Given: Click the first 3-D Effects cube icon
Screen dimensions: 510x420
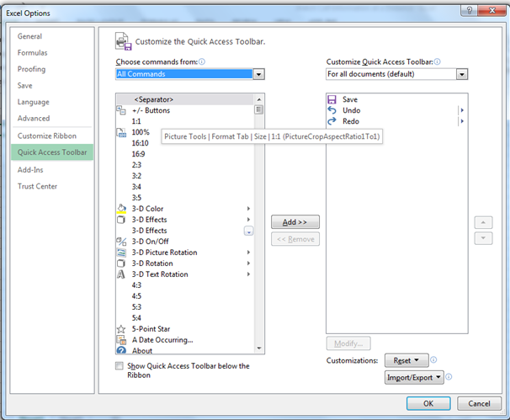Looking at the screenshot, I should click(x=121, y=220).
